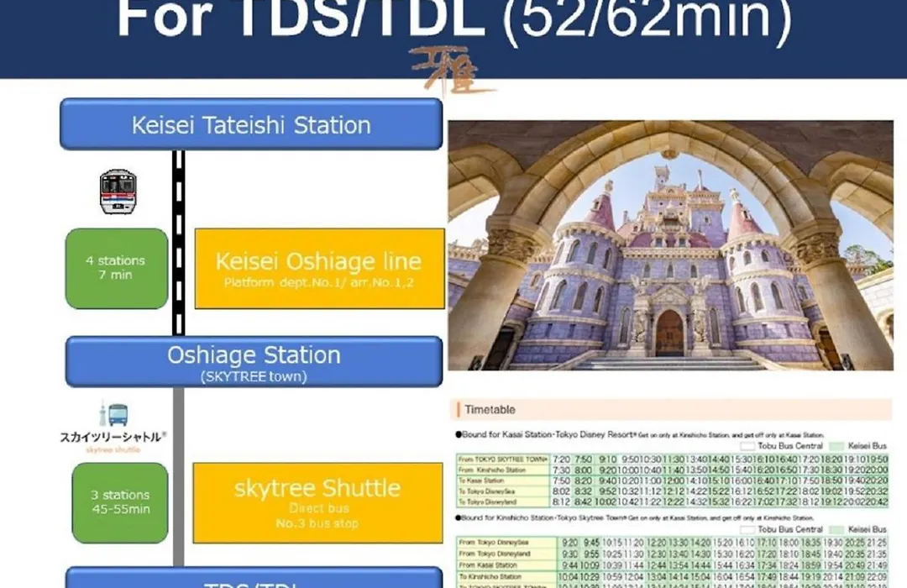Click 'No.3 bus stop' text in shuttle box
The image size is (907, 588).
click(317, 524)
